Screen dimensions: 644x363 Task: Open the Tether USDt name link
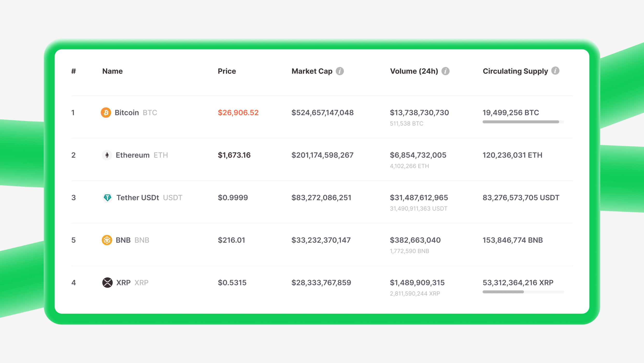point(138,197)
